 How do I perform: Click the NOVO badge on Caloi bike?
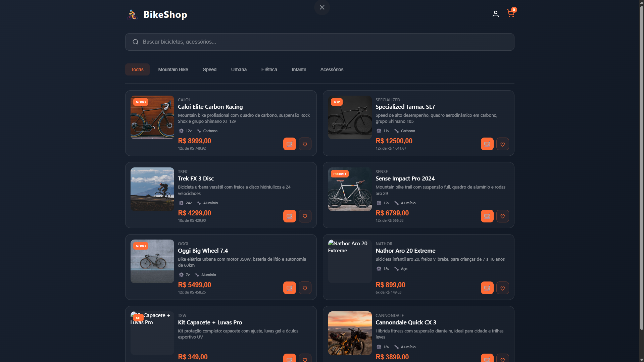pos(141,102)
